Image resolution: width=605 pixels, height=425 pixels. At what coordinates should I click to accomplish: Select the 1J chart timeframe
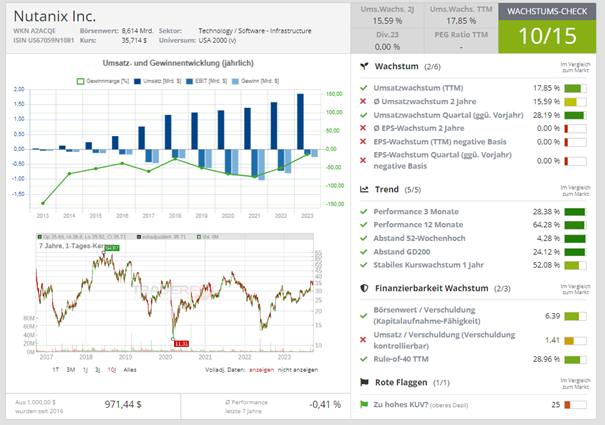tap(85, 370)
